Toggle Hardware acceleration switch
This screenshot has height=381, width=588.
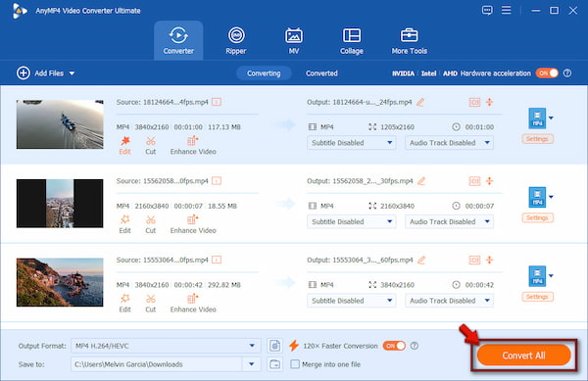click(x=547, y=73)
